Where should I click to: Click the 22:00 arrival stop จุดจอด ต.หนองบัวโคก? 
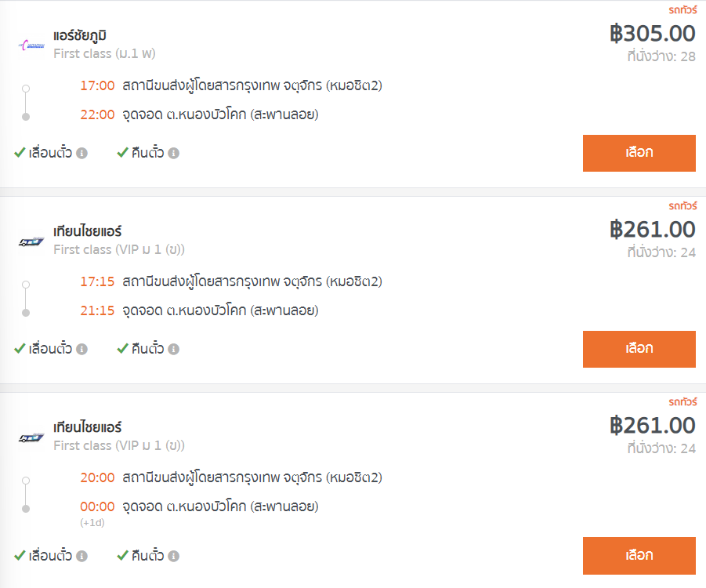[220, 114]
